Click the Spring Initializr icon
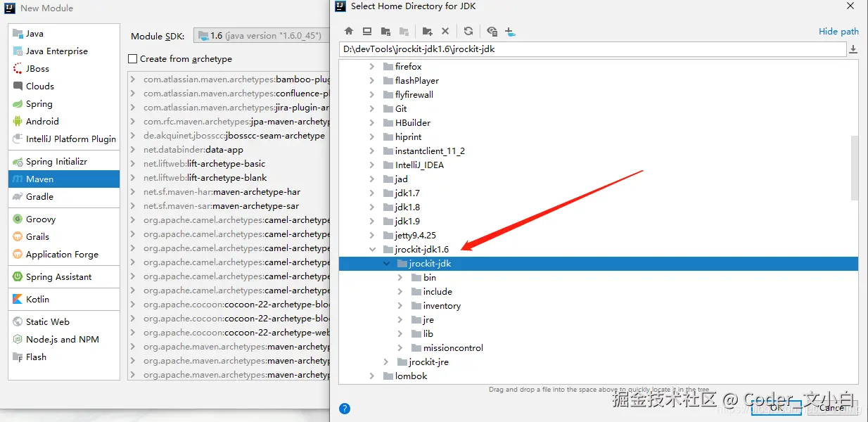The width and height of the screenshot is (868, 422). tap(18, 162)
